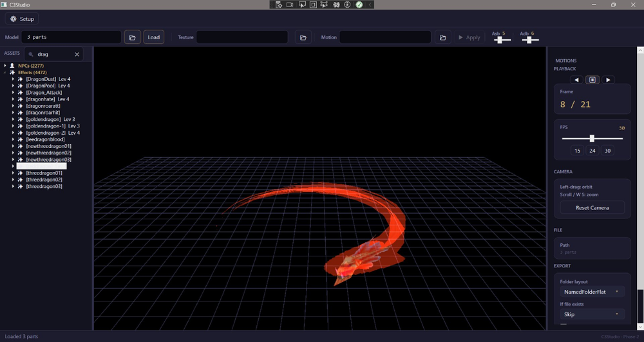
Task: Set FPS preset to 15
Action: click(x=577, y=151)
